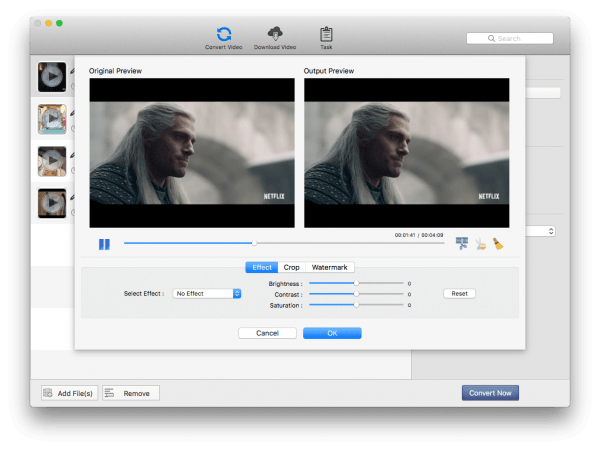Click the edit pencil beside the first video
This screenshot has width=600, height=450.
point(73,70)
